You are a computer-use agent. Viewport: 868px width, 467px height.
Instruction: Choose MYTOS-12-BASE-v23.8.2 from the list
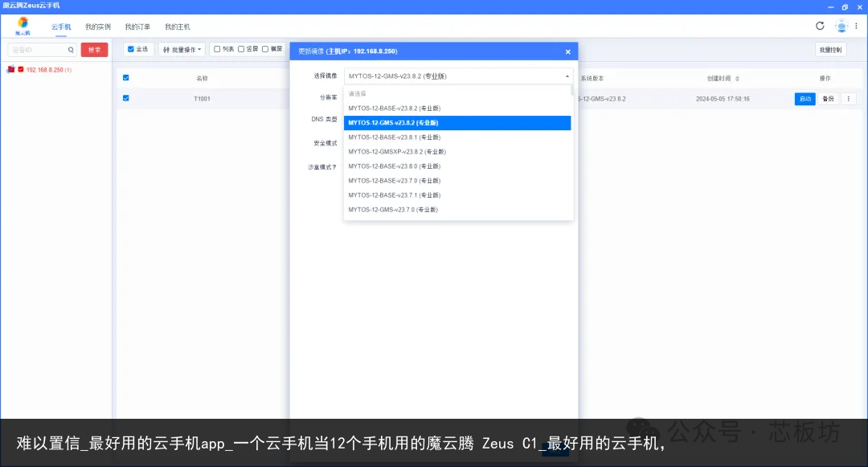pos(457,108)
